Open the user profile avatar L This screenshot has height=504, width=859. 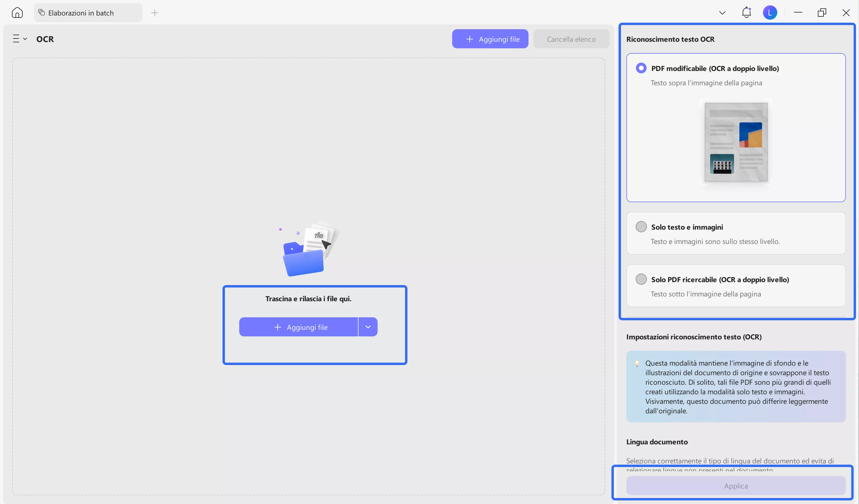point(770,13)
